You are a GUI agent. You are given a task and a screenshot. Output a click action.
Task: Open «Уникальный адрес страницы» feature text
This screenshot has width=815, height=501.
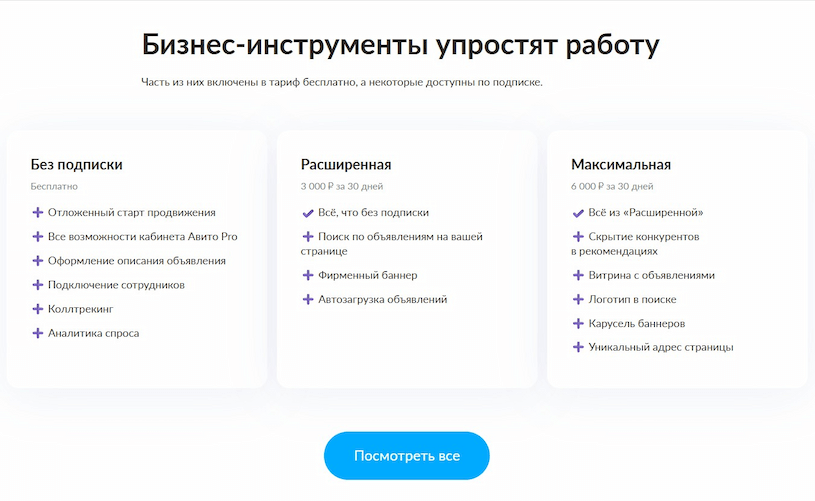(x=660, y=347)
